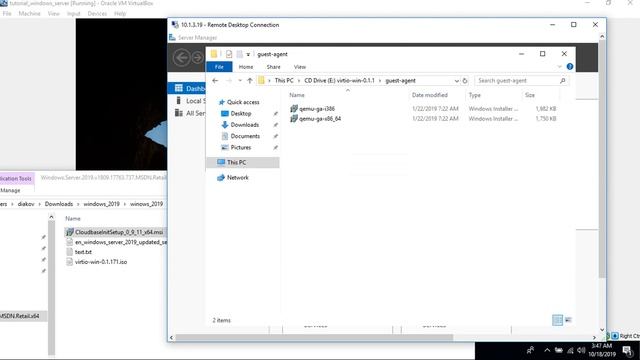Open the View ribbon tab in Explorer
The image size is (640, 360).
[x=300, y=67]
